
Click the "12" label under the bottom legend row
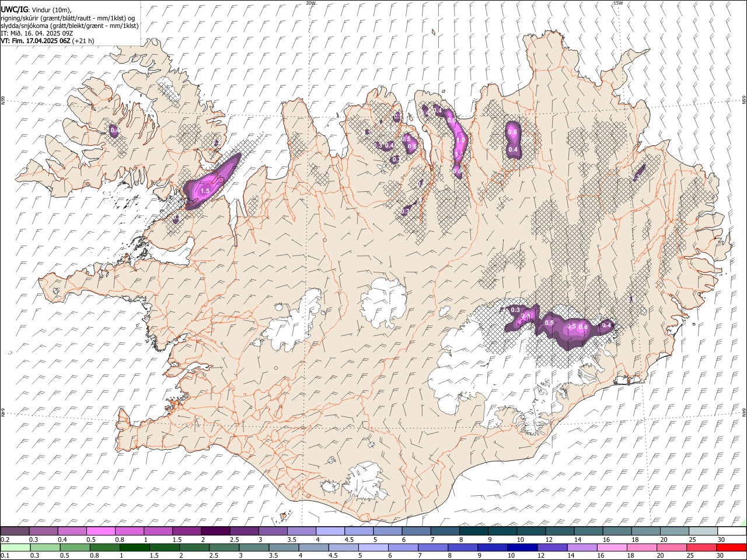point(541,555)
